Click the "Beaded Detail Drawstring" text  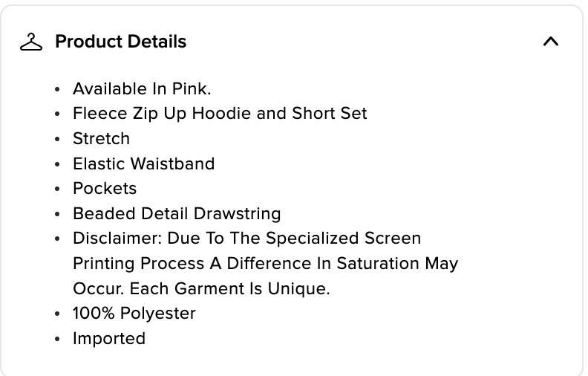[x=177, y=214]
